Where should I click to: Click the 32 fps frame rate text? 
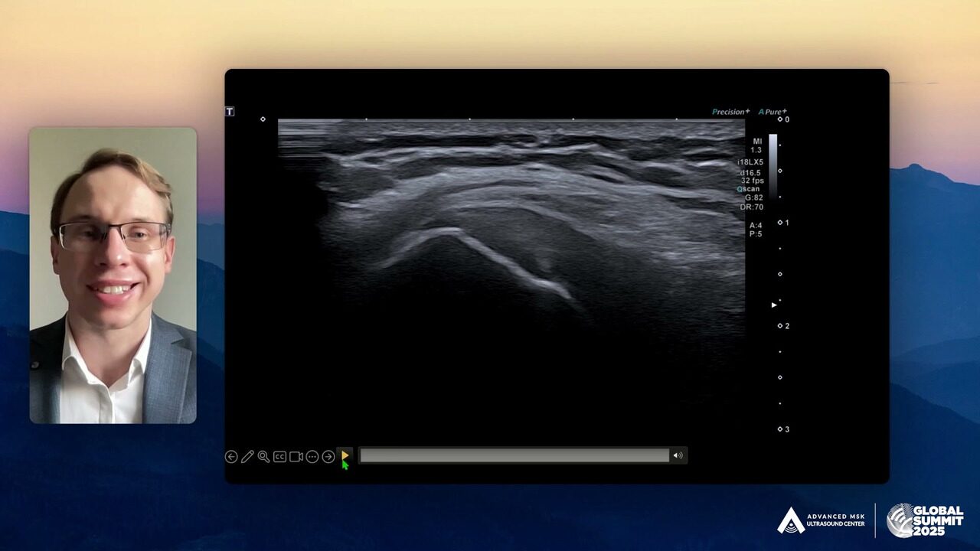pyautogui.click(x=752, y=181)
